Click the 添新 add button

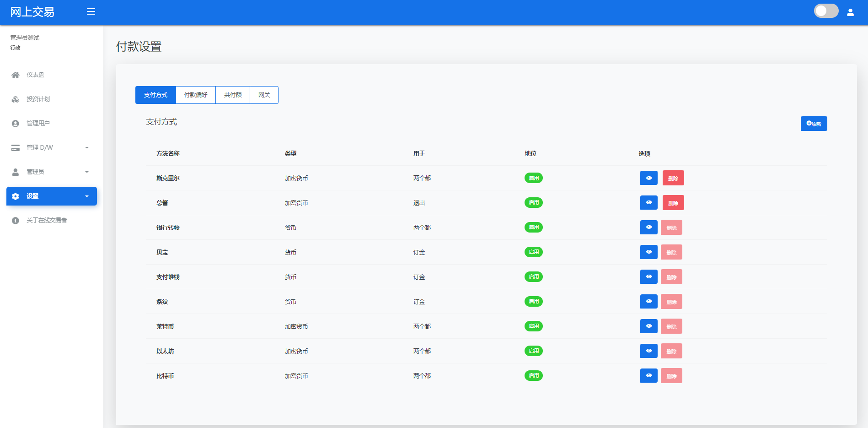tap(814, 124)
